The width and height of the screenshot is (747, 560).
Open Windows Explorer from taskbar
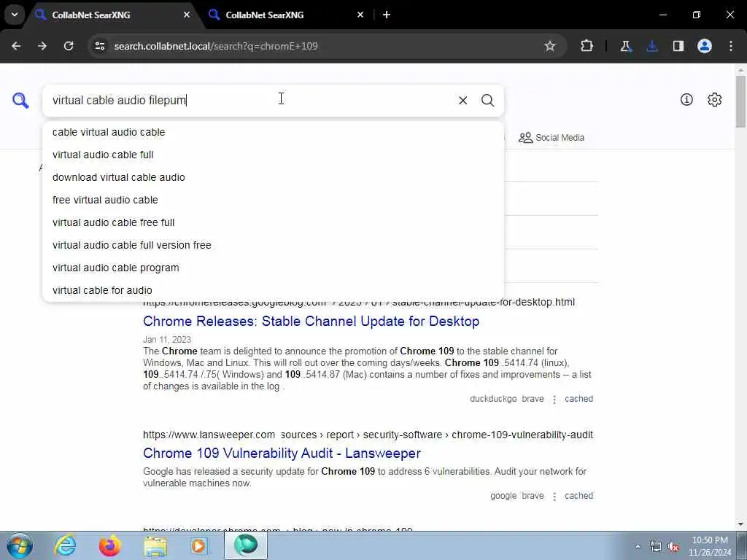tap(155, 545)
